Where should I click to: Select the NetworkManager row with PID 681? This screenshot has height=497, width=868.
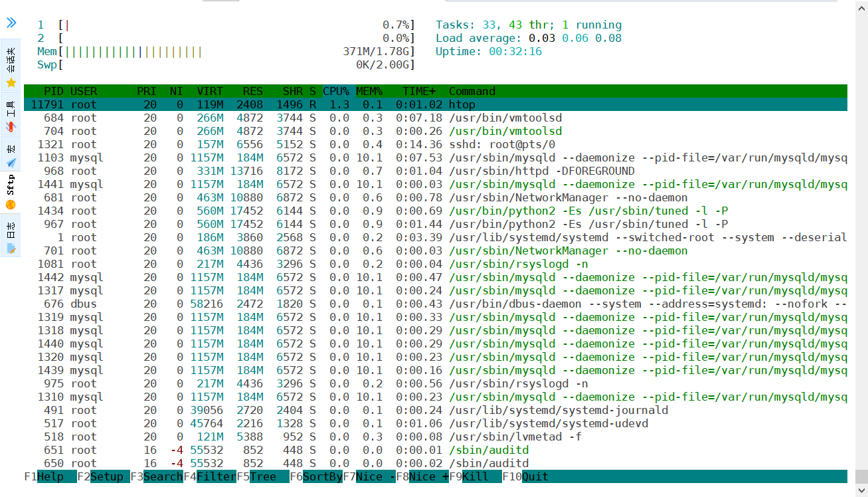(x=436, y=197)
